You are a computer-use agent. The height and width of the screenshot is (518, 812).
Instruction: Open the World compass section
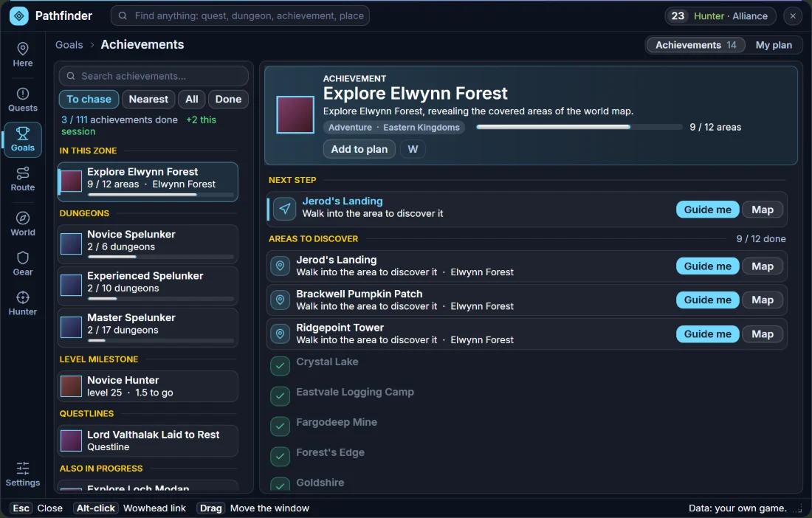click(x=23, y=224)
